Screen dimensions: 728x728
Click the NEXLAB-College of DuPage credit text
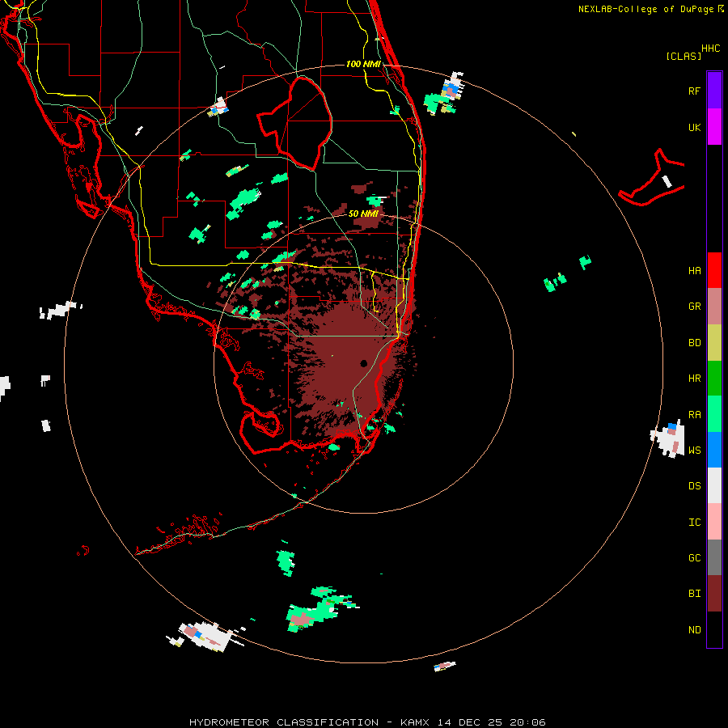650,9
